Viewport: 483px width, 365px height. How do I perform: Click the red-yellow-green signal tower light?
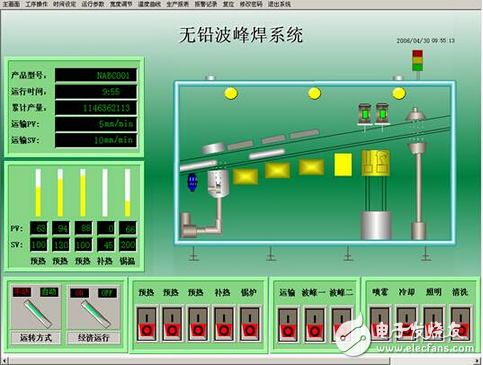pyautogui.click(x=417, y=61)
